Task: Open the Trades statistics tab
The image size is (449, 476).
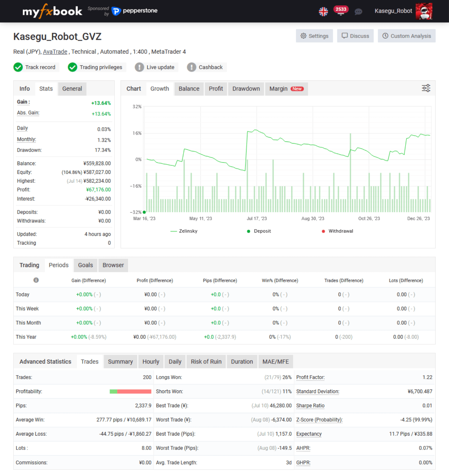Action: coord(90,362)
